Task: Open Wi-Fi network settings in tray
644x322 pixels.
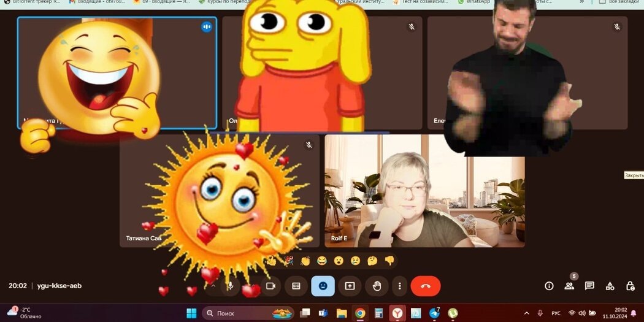Action: point(572,313)
